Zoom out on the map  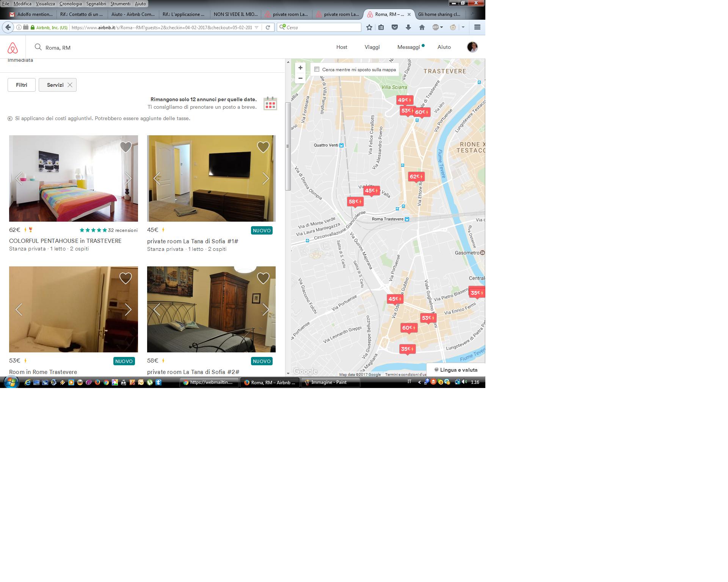coord(300,78)
